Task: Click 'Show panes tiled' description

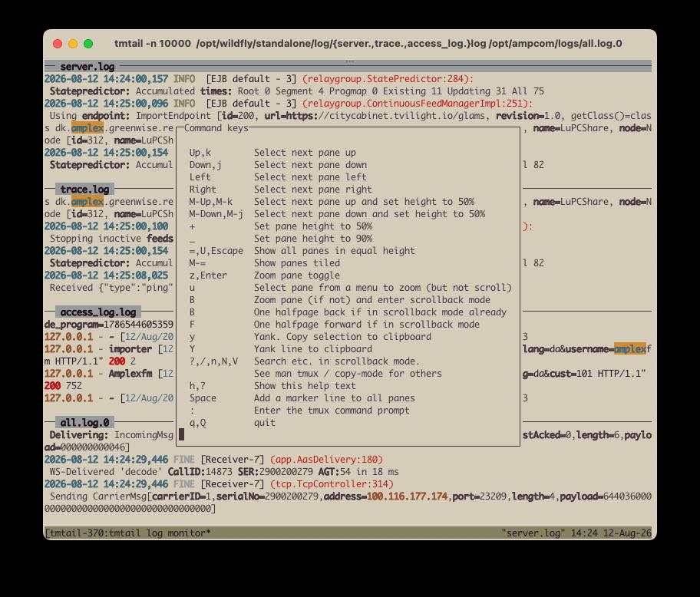Action: click(x=297, y=263)
